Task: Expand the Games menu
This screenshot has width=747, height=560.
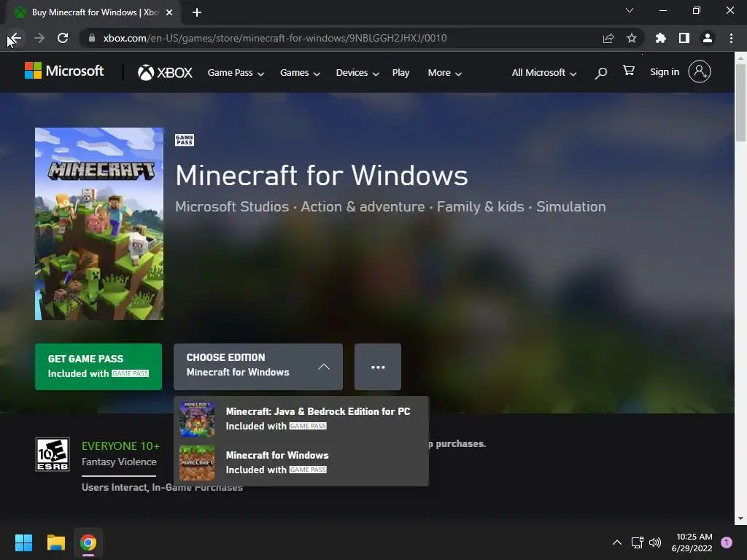Action: coord(300,73)
